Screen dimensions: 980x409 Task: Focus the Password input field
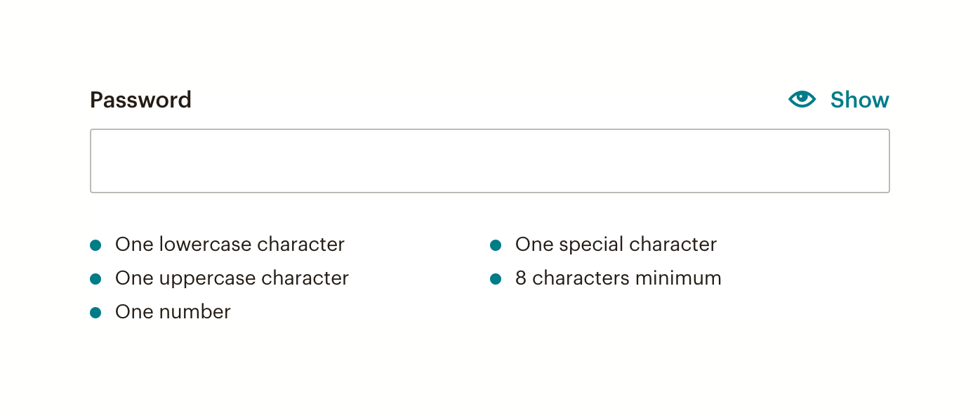click(x=489, y=161)
